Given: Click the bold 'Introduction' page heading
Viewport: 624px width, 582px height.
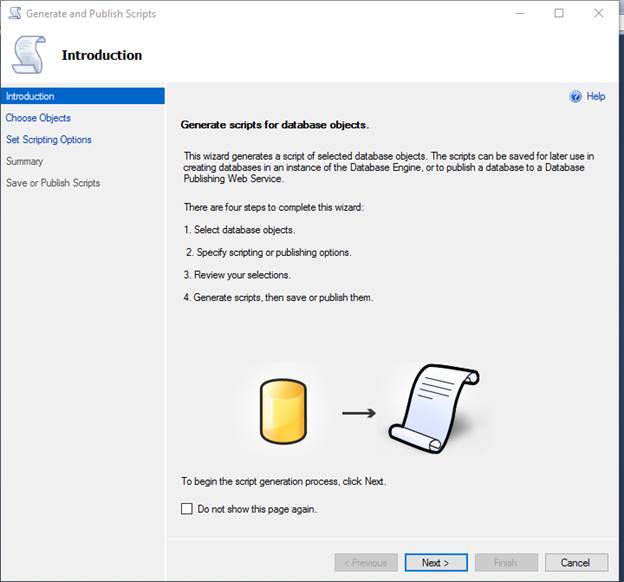Looking at the screenshot, I should point(102,55).
